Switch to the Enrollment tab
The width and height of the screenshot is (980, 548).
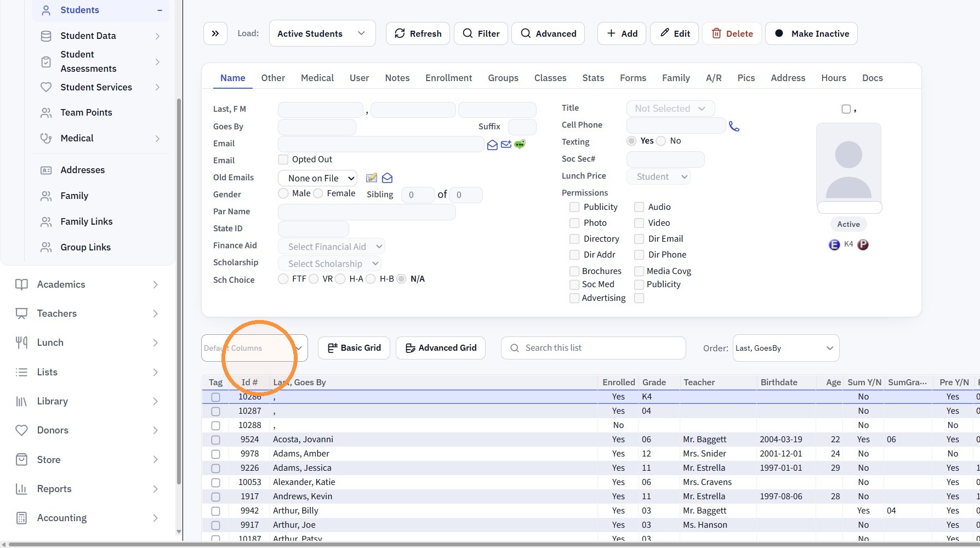448,78
